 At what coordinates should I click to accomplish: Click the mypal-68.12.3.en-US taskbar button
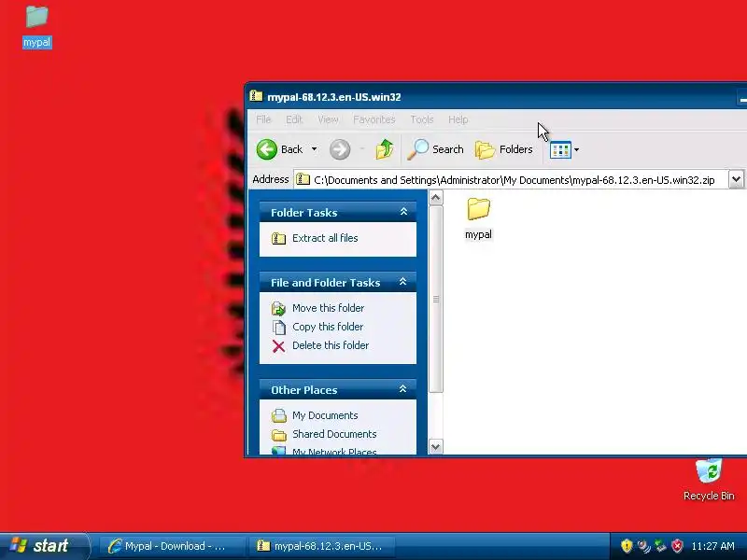pos(322,546)
